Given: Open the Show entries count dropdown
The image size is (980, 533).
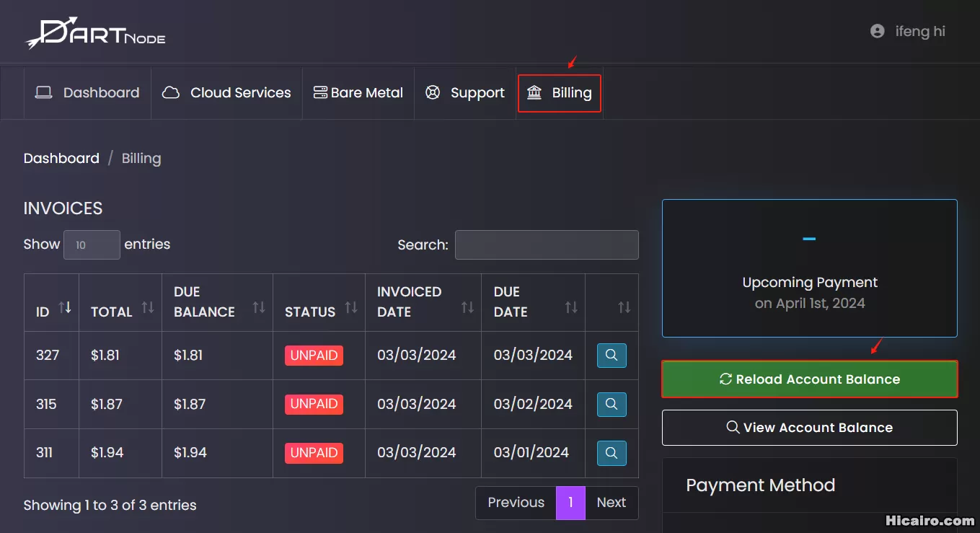Looking at the screenshot, I should (x=92, y=245).
